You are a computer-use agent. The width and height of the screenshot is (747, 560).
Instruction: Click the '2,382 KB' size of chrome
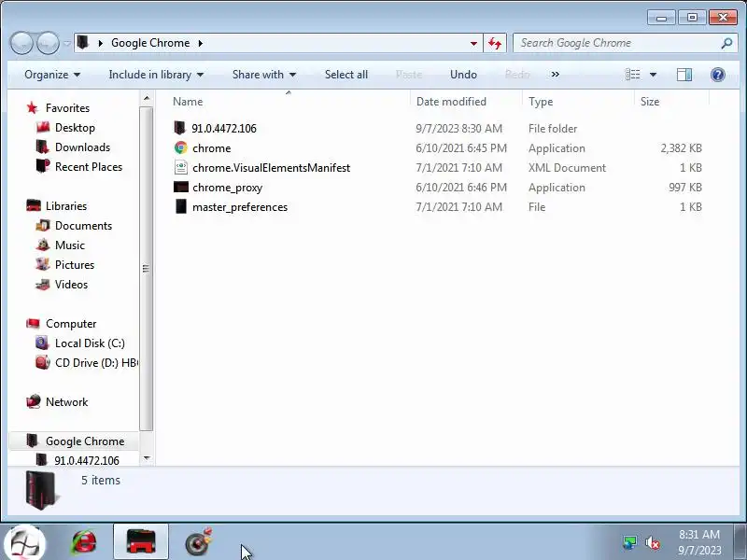681,148
